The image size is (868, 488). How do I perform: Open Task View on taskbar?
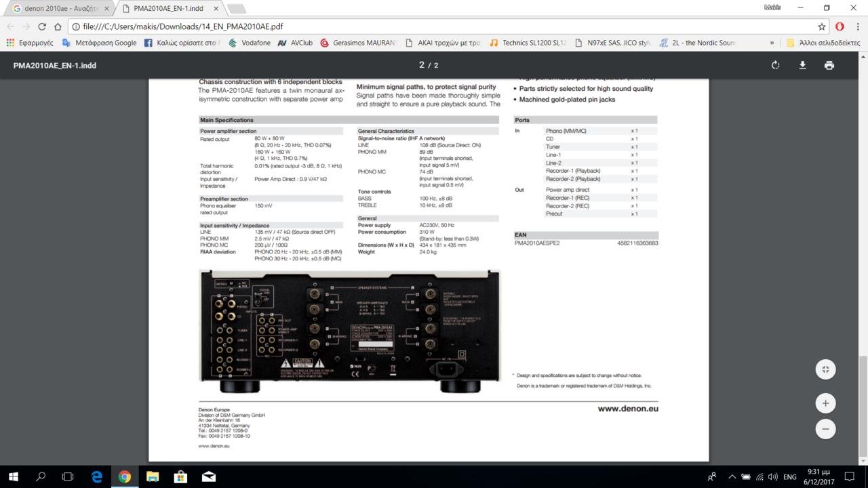(68, 476)
